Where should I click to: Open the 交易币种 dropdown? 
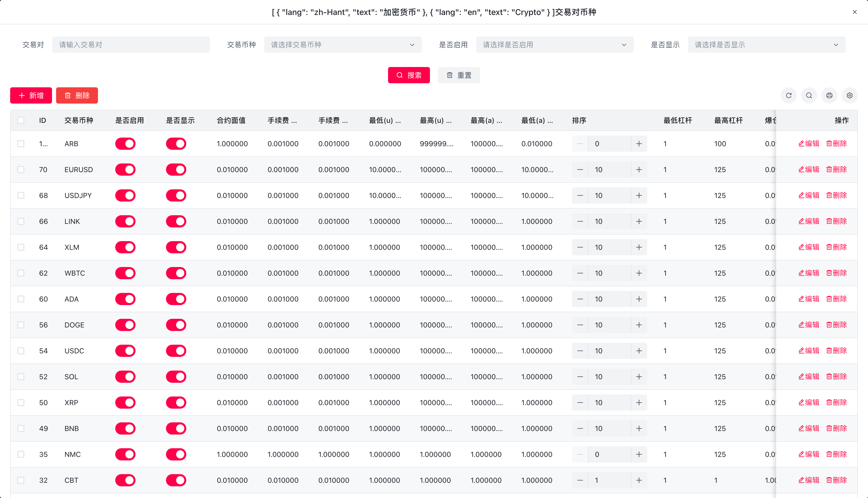[342, 44]
